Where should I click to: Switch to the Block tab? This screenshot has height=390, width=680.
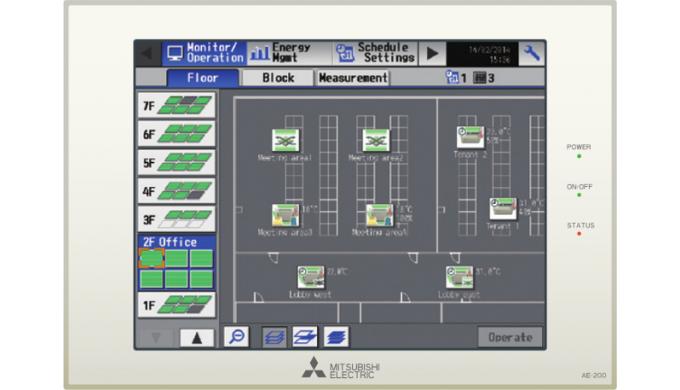pyautogui.click(x=278, y=78)
